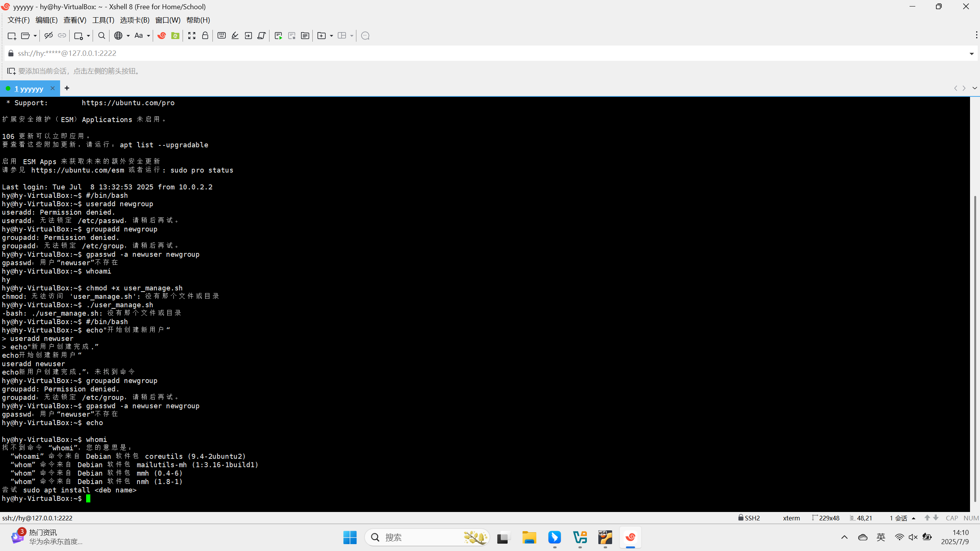The width and height of the screenshot is (980, 551).
Task: Toggle the 英 input method indicator
Action: point(881,537)
